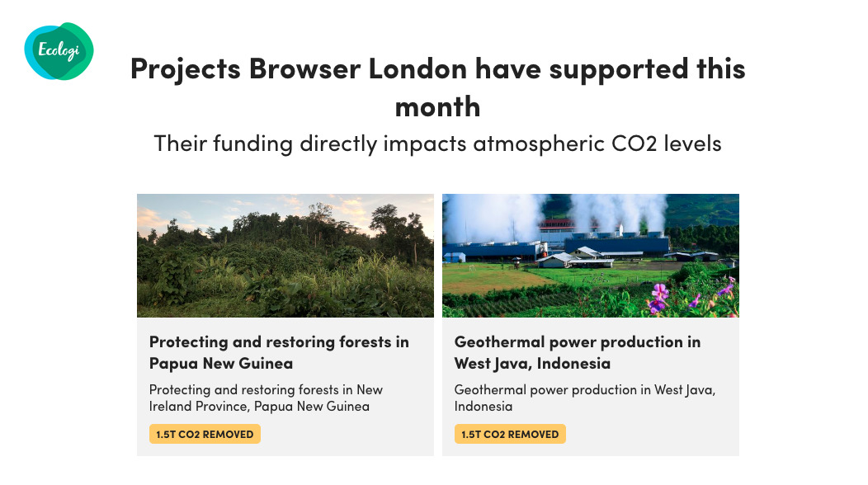Click the page heading about supported projects
Viewport: 868px width, 485px height.
tap(437, 87)
